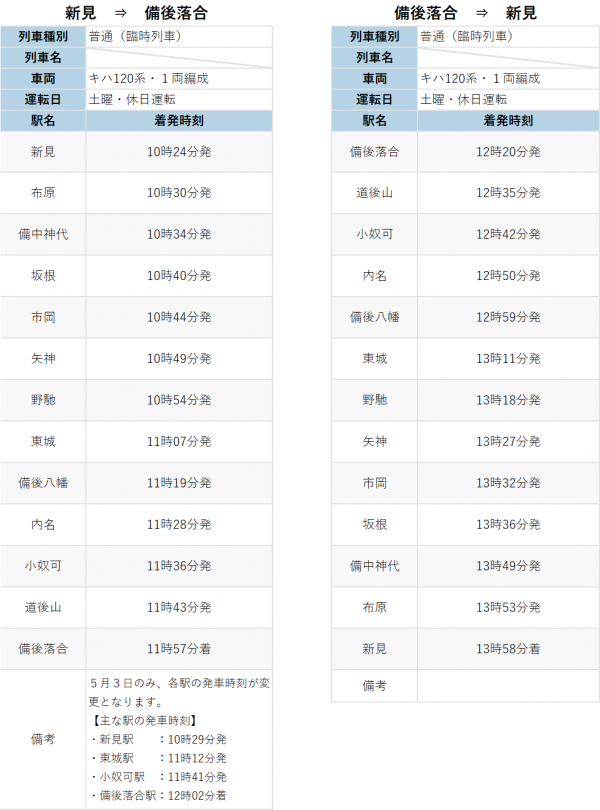
Task: Click 市岡 station beside 13時32分発
Action: pos(374,483)
